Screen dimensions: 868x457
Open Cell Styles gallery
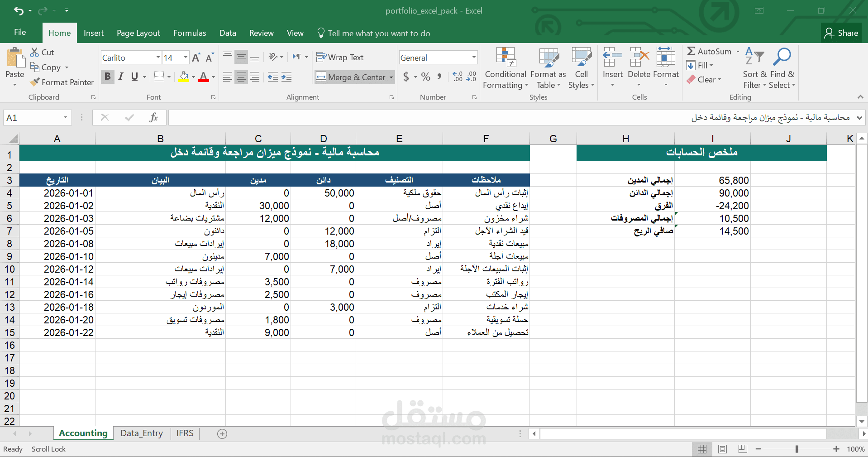point(581,68)
